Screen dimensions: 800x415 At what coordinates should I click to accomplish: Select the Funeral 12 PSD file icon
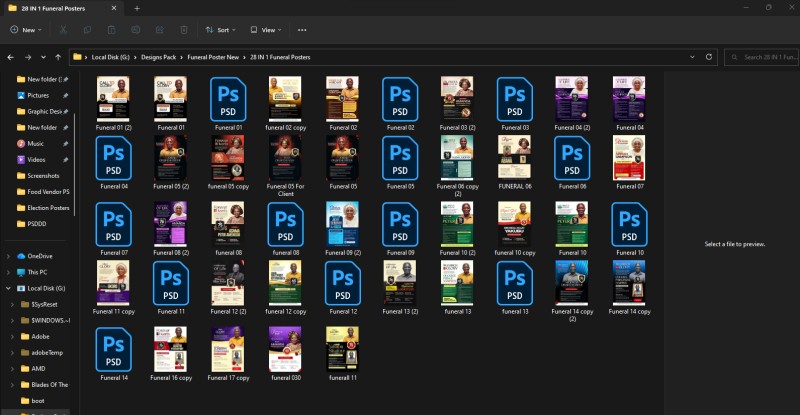[343, 283]
